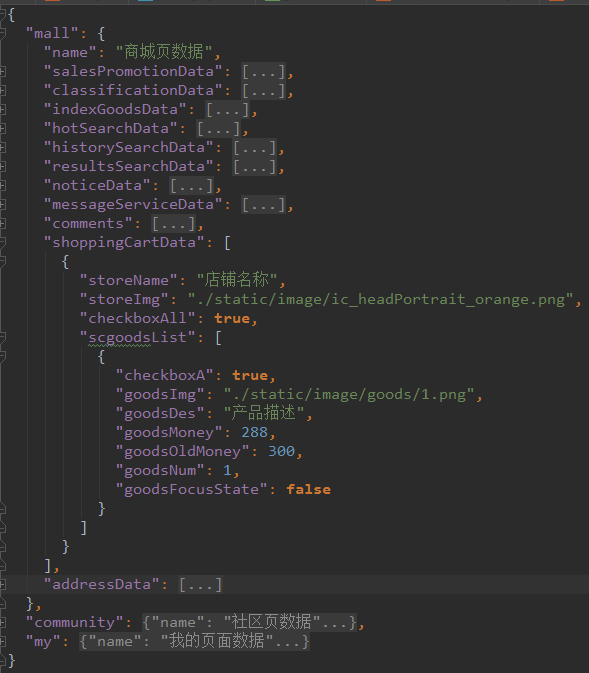Click the "goodsFocusState" key
Screen dimensions: 589x673
192,490
